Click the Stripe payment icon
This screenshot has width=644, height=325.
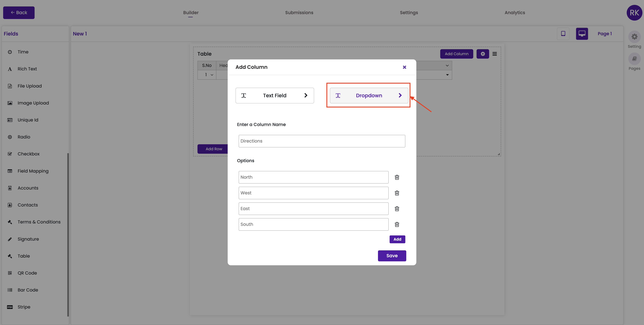pos(10,307)
